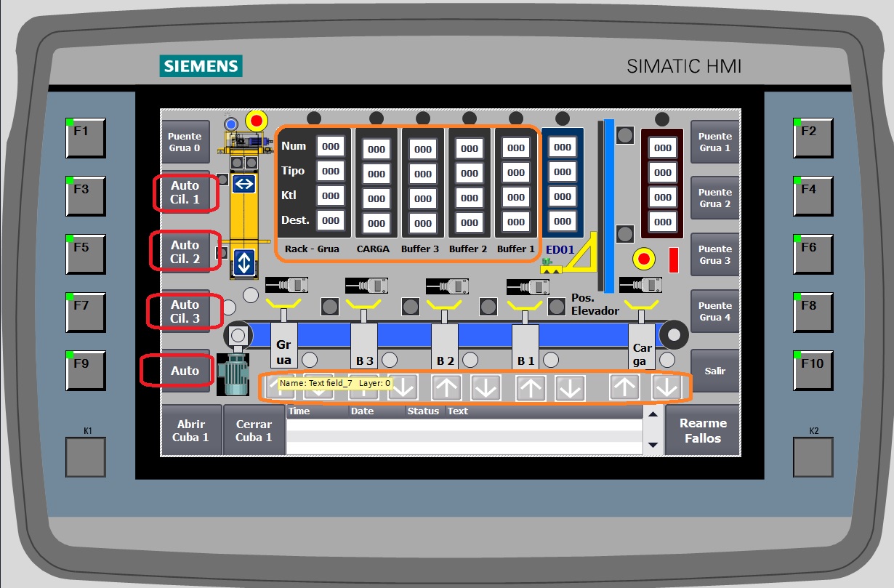
Task: Click the Pos. Elevador label
Action: (x=595, y=305)
